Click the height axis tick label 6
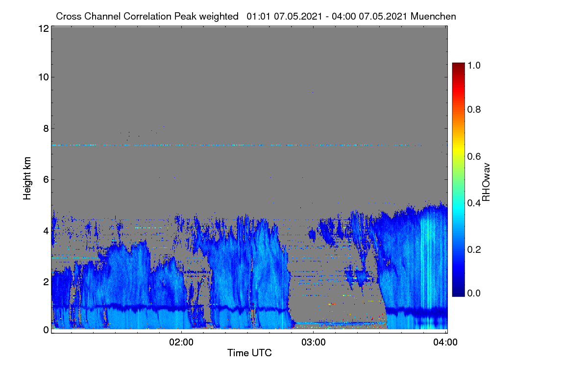This screenshot has width=588, height=392. tap(45, 180)
